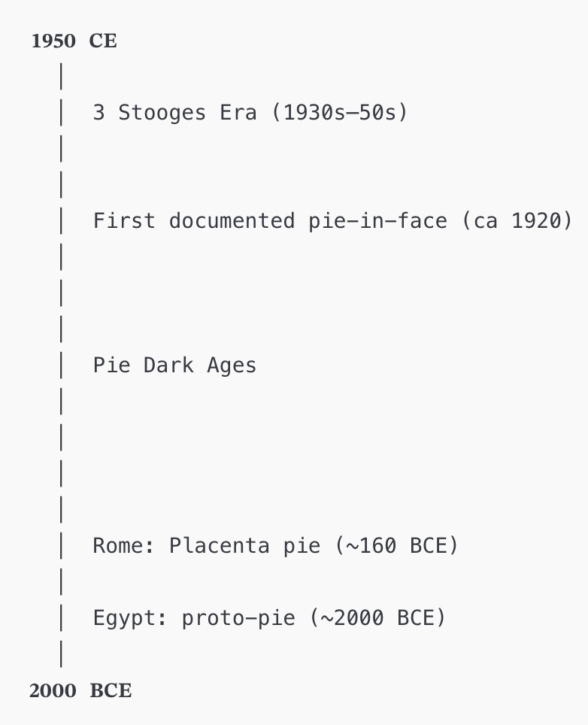Click the "CE" era label at top
The image size is (588, 725).
(x=103, y=41)
